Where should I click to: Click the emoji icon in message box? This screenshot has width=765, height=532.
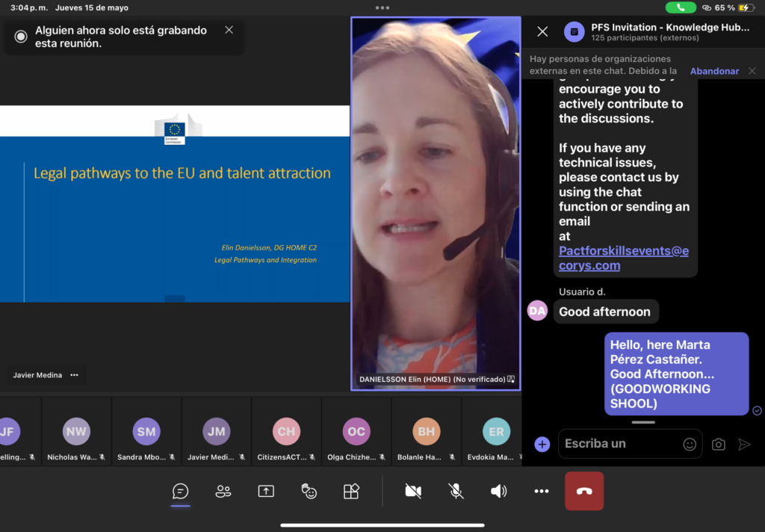click(690, 444)
